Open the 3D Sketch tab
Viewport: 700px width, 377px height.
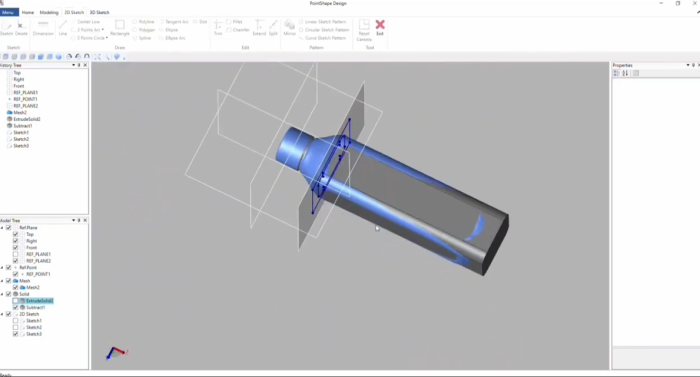coord(99,13)
